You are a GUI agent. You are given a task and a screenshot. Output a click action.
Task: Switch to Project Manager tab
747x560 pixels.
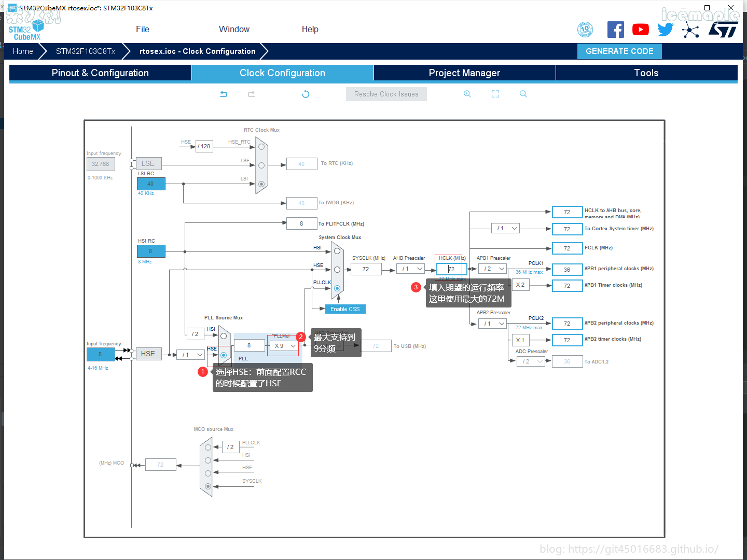point(465,73)
